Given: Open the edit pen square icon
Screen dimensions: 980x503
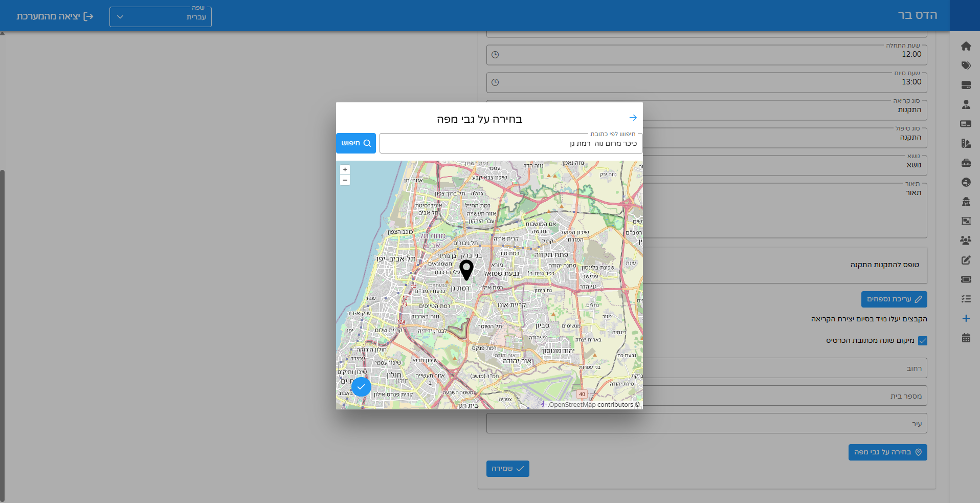Looking at the screenshot, I should point(966,260).
